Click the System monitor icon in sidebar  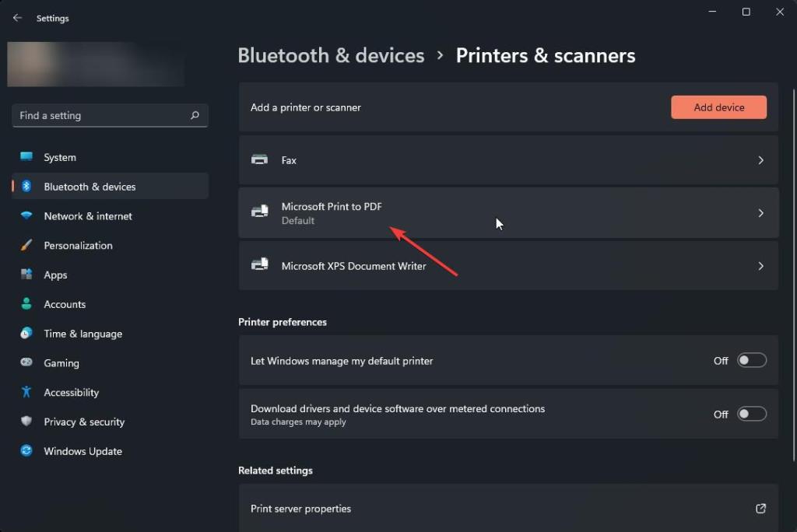click(26, 157)
